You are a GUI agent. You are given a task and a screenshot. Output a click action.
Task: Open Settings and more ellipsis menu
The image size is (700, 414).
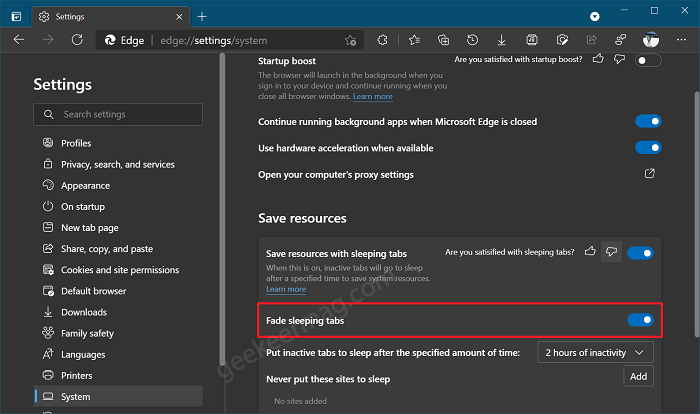tap(681, 40)
